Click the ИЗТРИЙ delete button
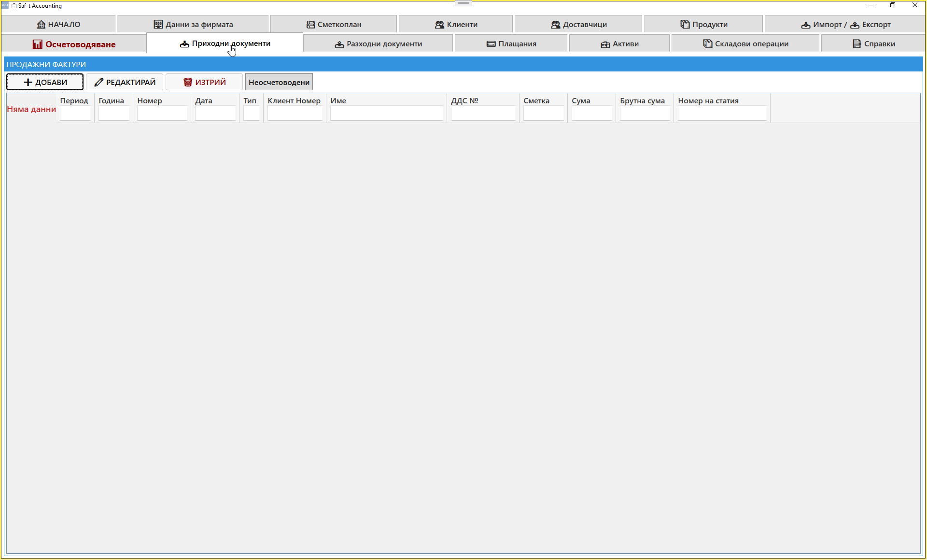The width and height of the screenshot is (927, 560). click(x=204, y=82)
